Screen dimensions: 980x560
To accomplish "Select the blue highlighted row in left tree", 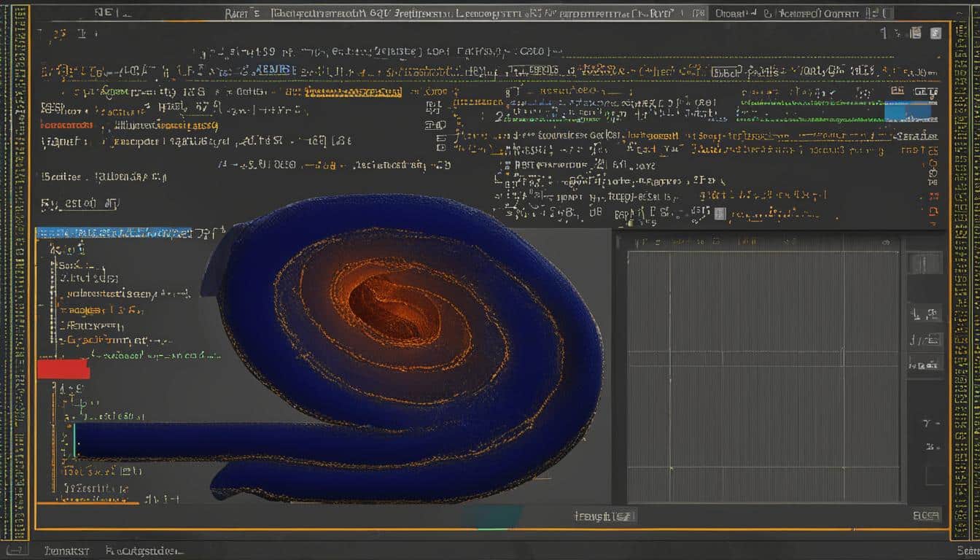I will (x=114, y=233).
